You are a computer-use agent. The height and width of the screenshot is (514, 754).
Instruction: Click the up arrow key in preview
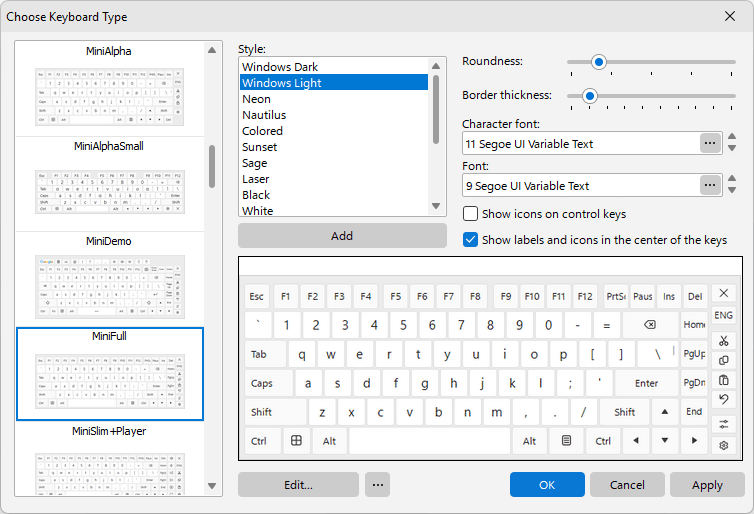click(x=665, y=412)
